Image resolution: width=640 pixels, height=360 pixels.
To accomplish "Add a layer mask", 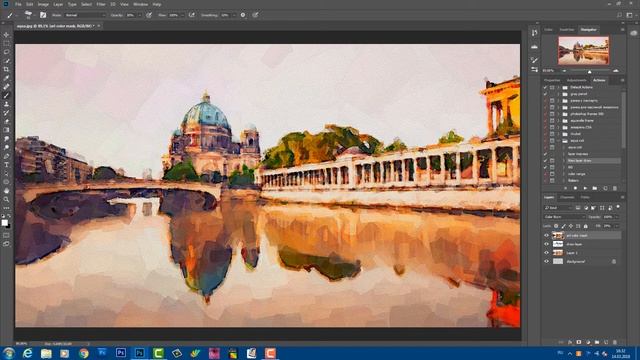I will point(579,342).
